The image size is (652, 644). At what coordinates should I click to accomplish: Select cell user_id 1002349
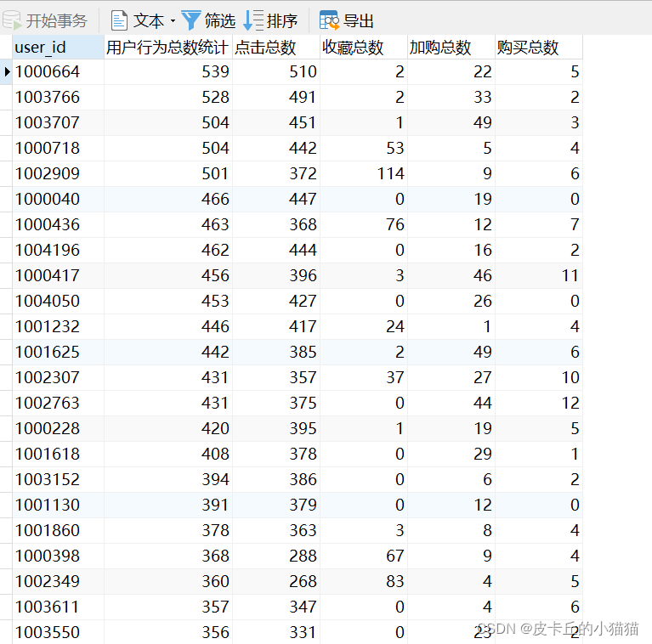point(58,582)
